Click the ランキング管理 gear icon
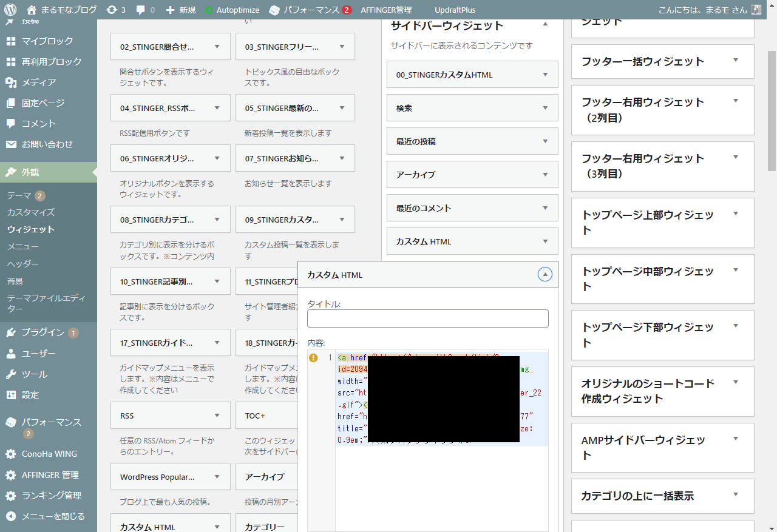The image size is (777, 532). (x=11, y=496)
